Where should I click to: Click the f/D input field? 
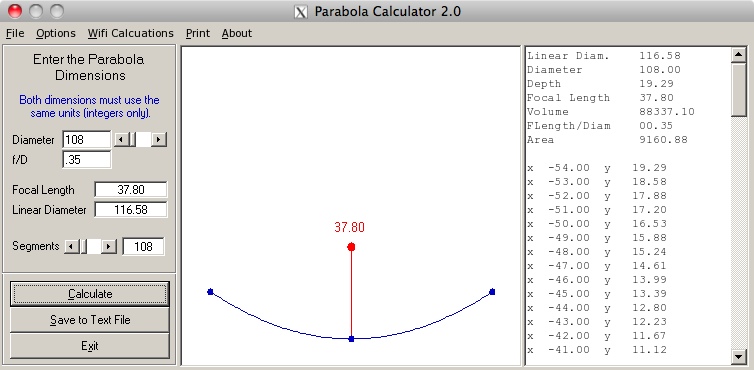pos(87,160)
